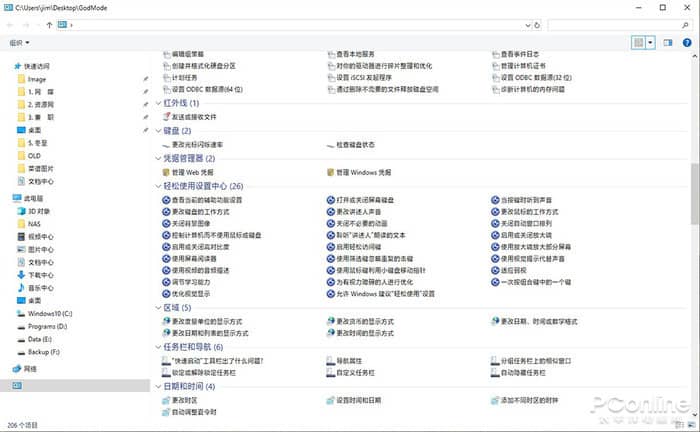The image size is (700, 432).
Task: Click the 图片中心 picture icon
Action: [x=21, y=249]
